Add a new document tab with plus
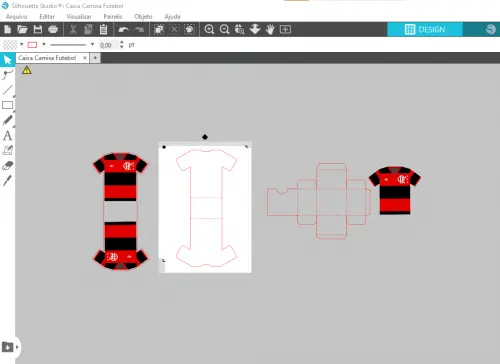Image resolution: width=500 pixels, height=364 pixels. 95,58
